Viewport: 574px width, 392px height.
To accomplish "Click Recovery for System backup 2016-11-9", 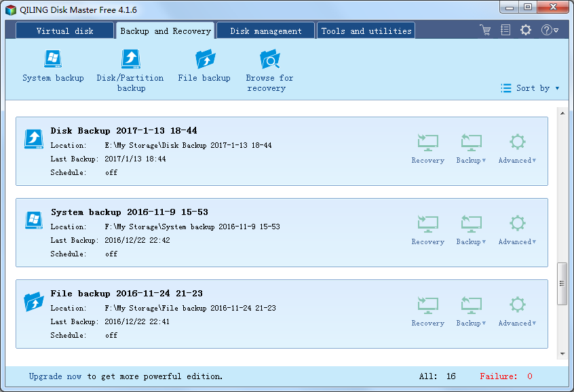I will pos(427,230).
